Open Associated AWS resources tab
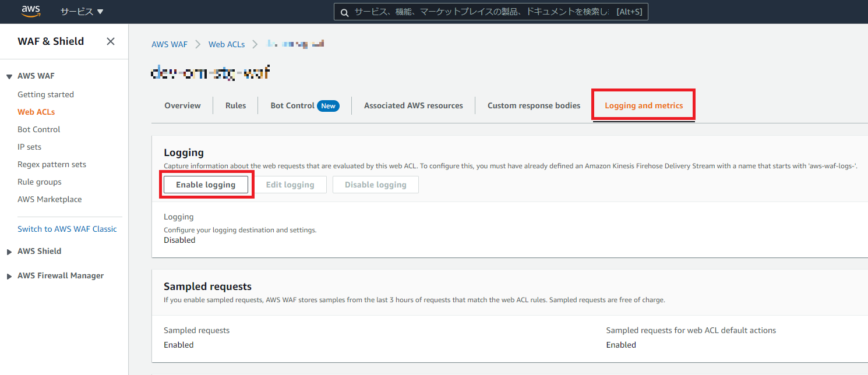Image resolution: width=868 pixels, height=375 pixels. pos(413,105)
